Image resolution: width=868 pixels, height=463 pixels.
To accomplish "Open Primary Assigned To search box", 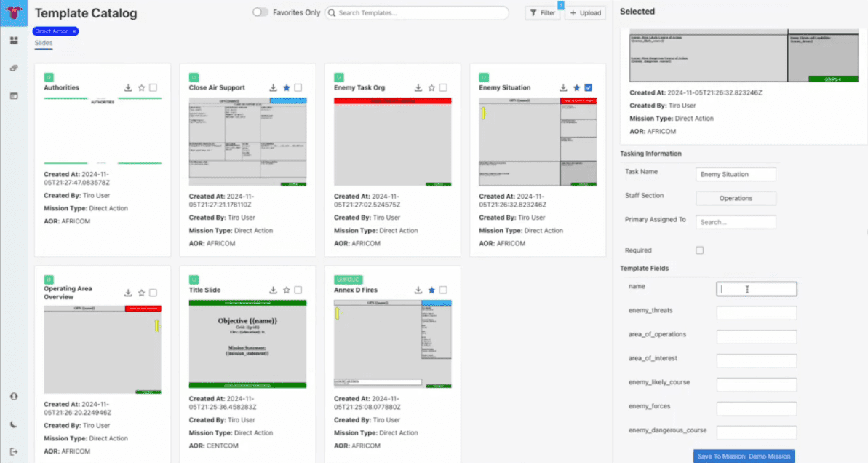I will coord(736,222).
